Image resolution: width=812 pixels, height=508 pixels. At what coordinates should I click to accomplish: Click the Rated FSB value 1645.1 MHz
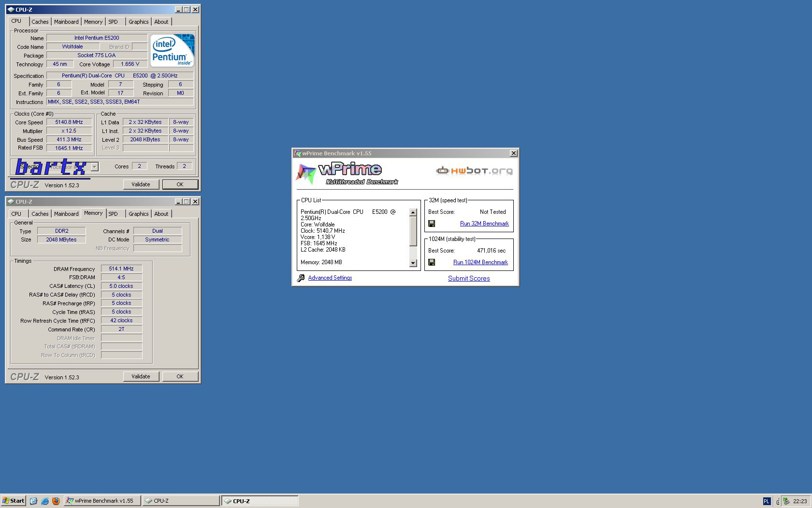click(69, 148)
